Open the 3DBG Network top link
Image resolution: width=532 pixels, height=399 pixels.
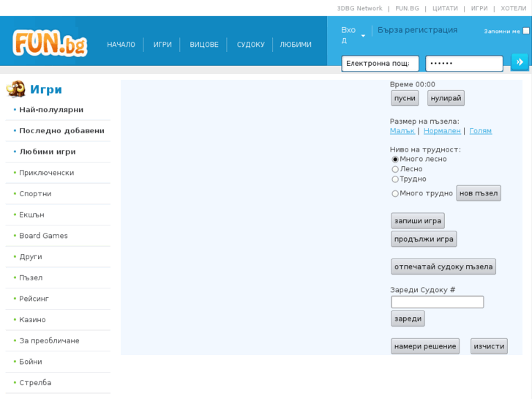pos(359,9)
